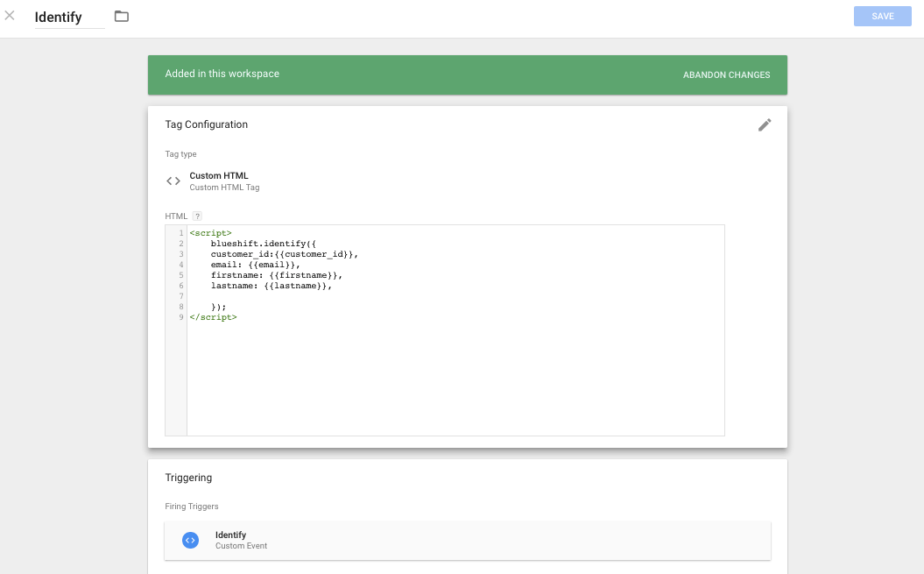Click the closing script tag line

214,317
